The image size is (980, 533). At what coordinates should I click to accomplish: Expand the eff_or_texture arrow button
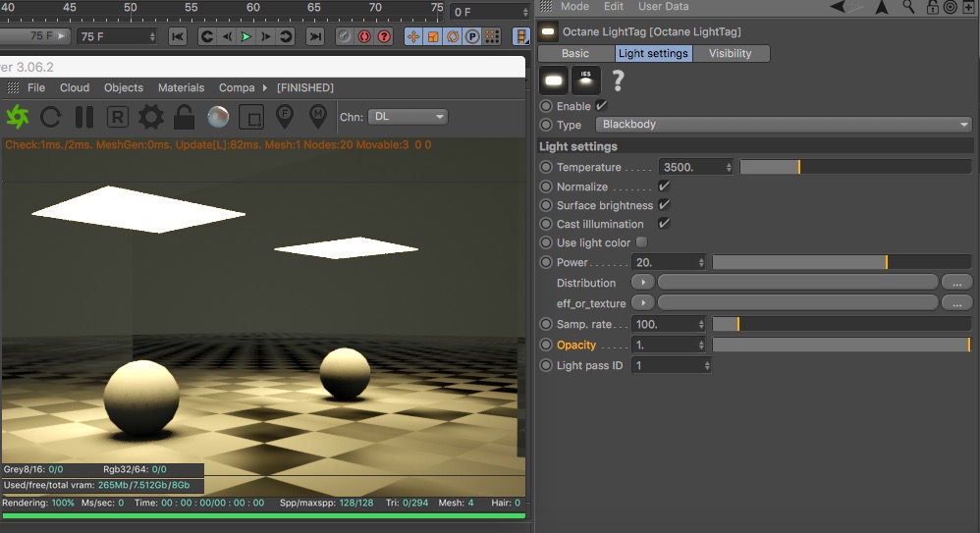coord(642,303)
